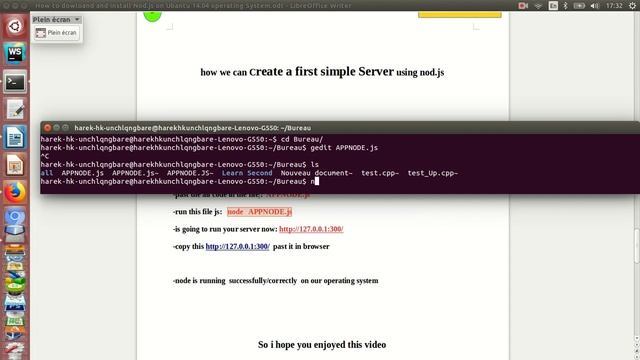This screenshot has width=640, height=360.
Task: Click 'test_Up.cpp~' in the ls output
Action: 433,173
